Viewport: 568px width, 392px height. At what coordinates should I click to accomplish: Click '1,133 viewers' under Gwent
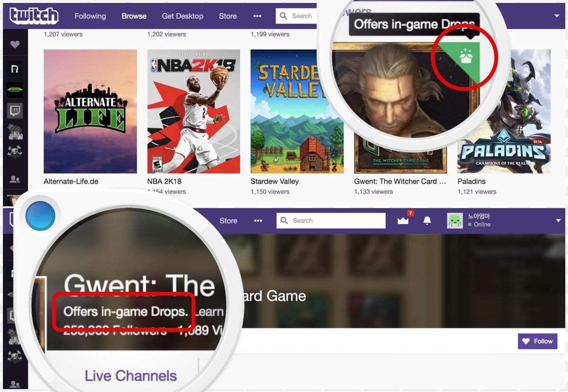(373, 192)
